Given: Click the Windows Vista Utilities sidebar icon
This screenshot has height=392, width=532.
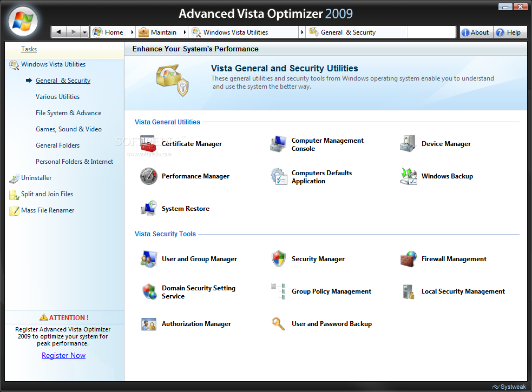Looking at the screenshot, I should click(14, 65).
